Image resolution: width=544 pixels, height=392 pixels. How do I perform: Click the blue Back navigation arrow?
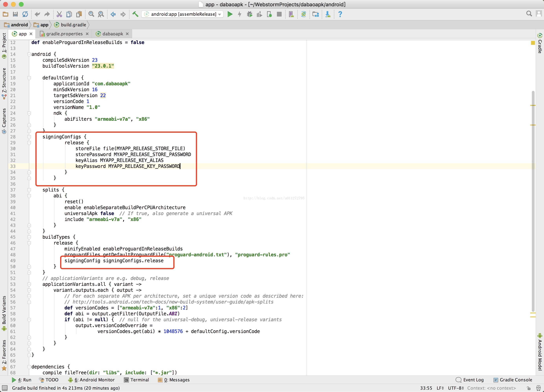(113, 14)
